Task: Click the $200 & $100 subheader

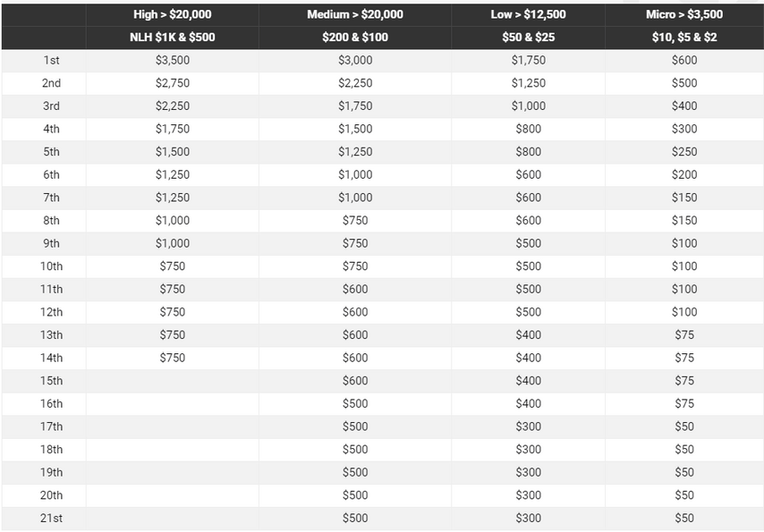Action: 355,38
